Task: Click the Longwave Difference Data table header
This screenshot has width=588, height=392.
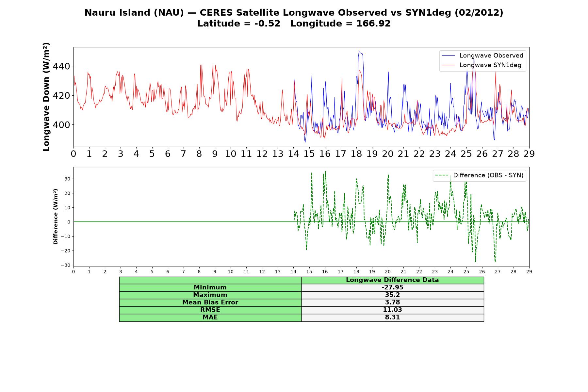Action: click(x=392, y=280)
